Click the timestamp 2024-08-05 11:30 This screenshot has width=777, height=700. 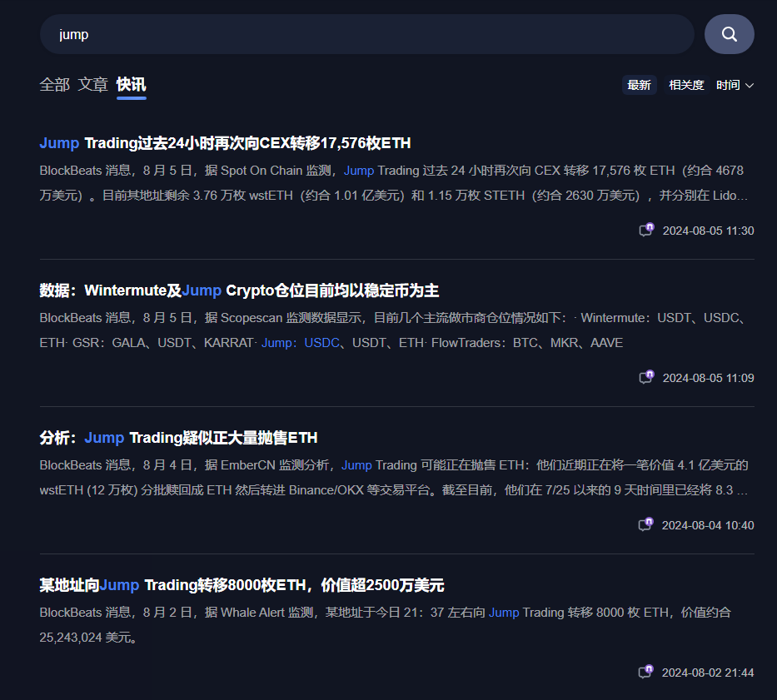pos(708,231)
